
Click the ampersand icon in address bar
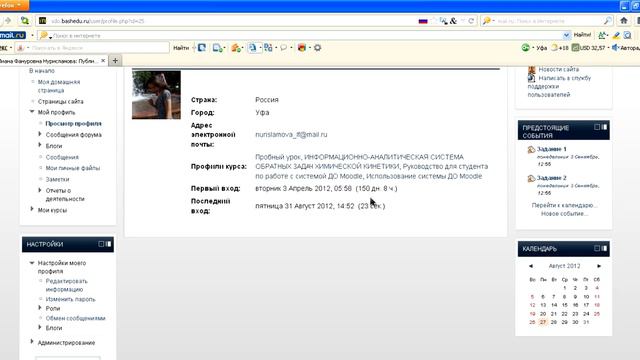coord(453,21)
